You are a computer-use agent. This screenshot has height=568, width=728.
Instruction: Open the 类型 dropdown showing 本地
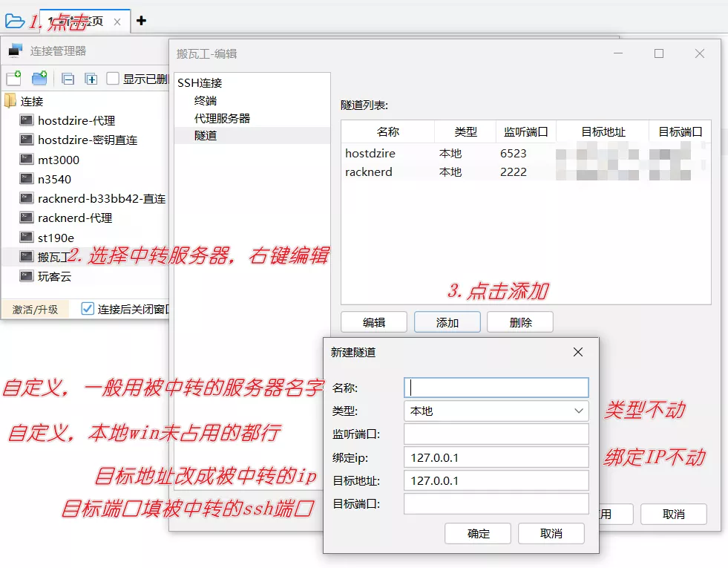click(496, 411)
